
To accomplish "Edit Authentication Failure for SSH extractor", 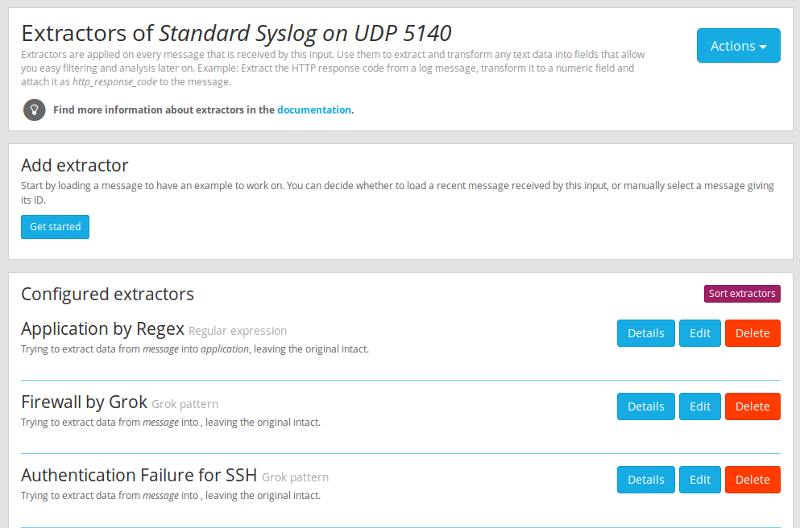I will click(x=700, y=480).
